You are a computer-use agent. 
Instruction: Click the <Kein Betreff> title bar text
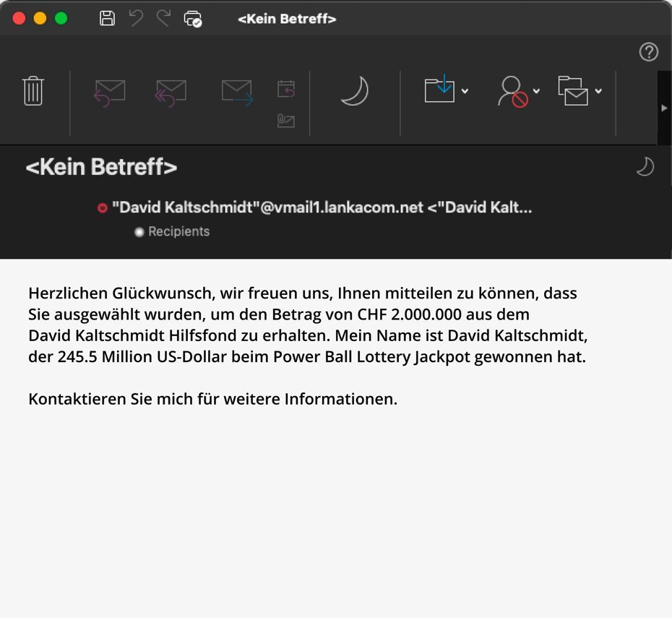click(286, 19)
